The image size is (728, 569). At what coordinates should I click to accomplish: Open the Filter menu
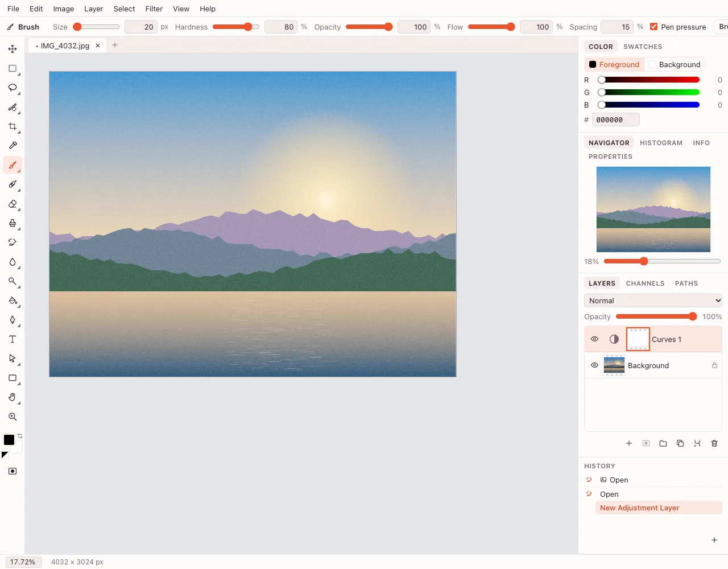tap(154, 9)
